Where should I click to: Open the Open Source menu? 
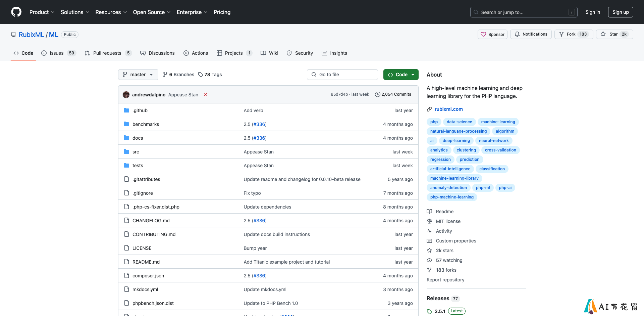point(152,12)
